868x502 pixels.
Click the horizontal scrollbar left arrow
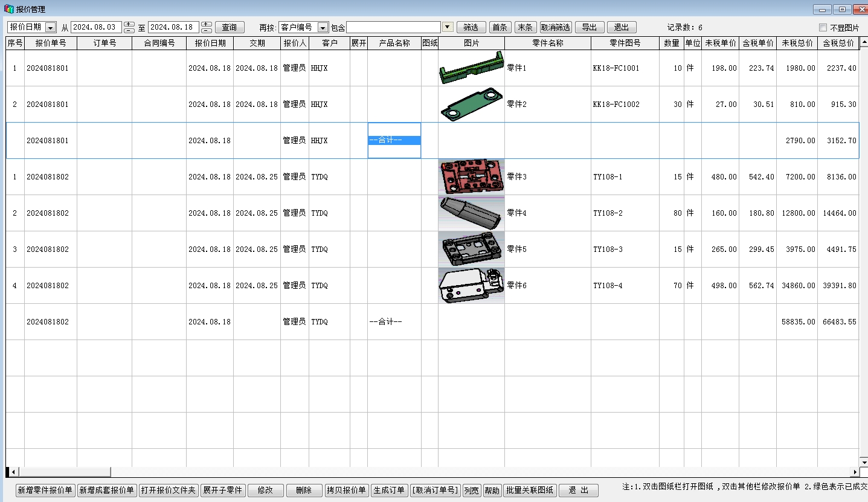coord(13,472)
